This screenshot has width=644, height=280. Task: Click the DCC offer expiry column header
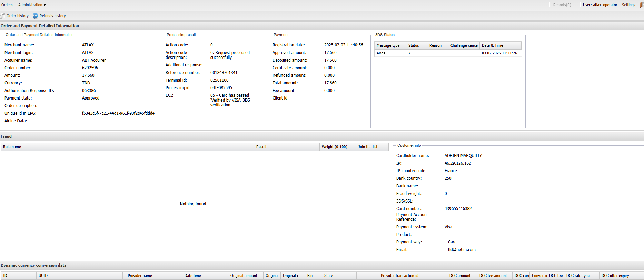[x=615, y=276]
